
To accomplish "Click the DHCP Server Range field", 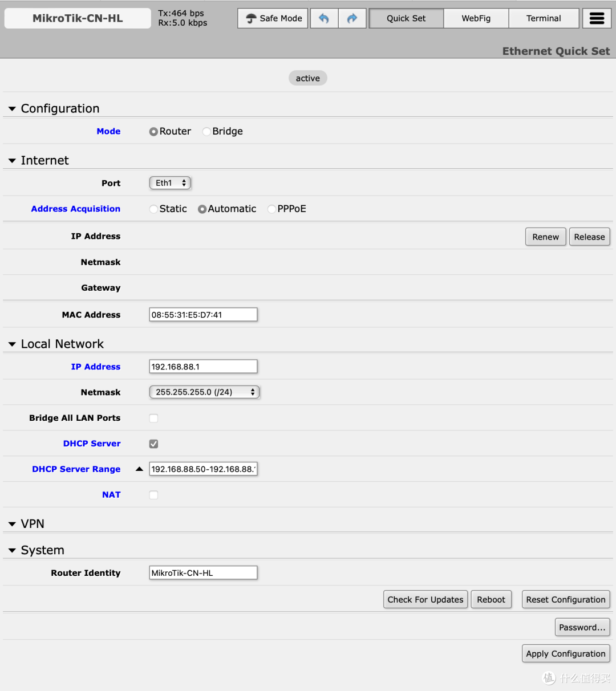I will click(203, 469).
